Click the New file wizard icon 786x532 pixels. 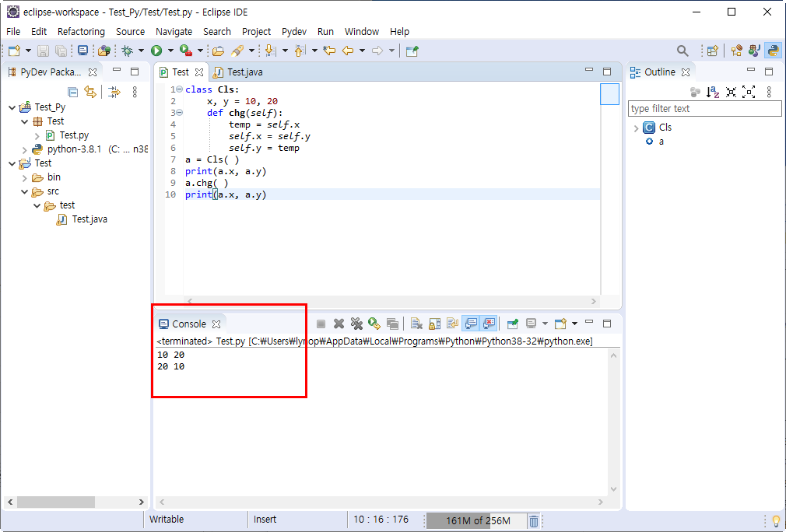click(14, 51)
